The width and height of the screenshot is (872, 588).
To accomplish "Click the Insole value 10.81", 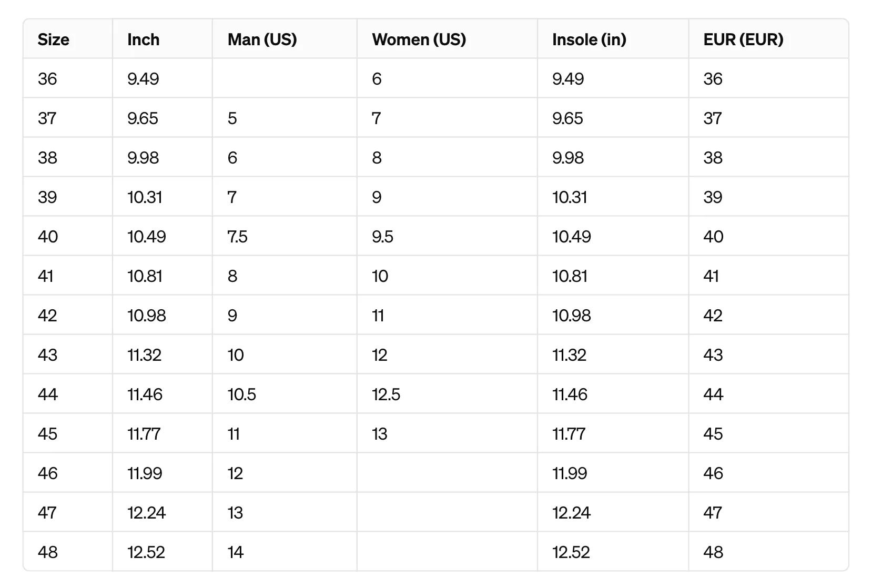I will (x=570, y=276).
